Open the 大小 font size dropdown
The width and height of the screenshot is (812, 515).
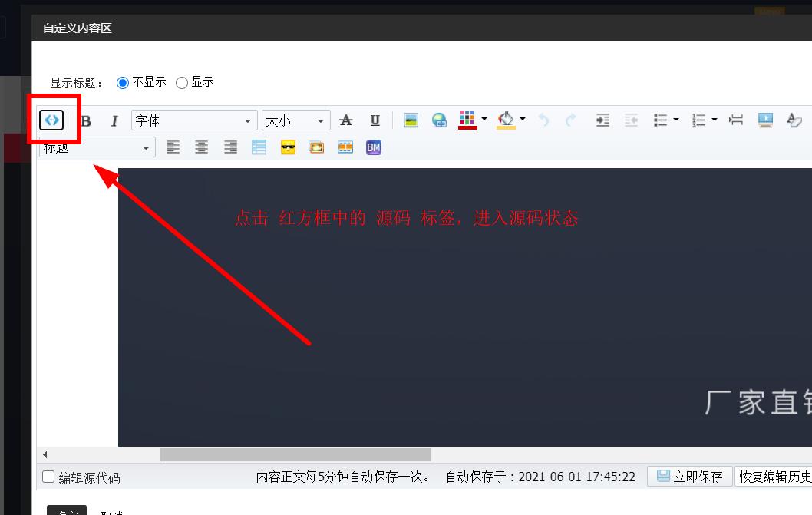pyautogui.click(x=295, y=120)
